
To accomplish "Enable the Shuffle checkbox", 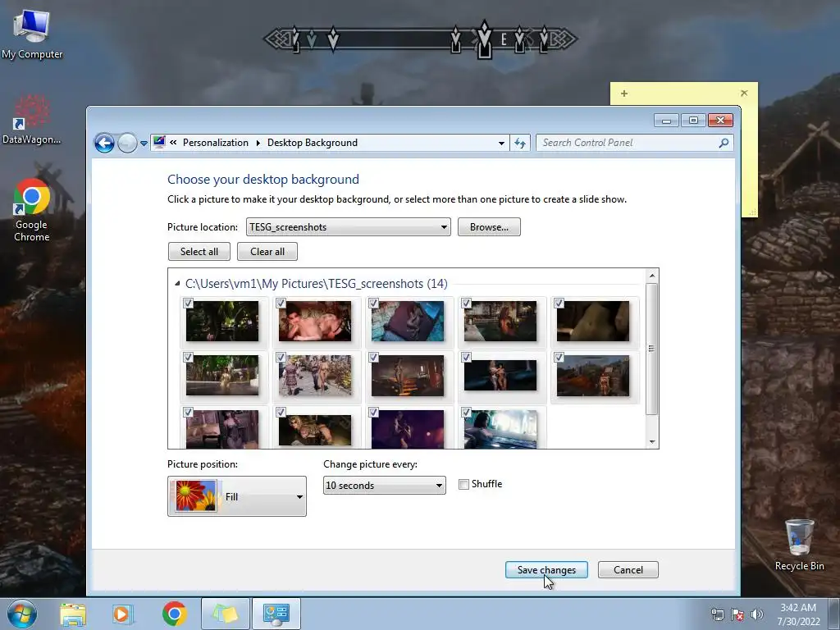I will click(464, 484).
